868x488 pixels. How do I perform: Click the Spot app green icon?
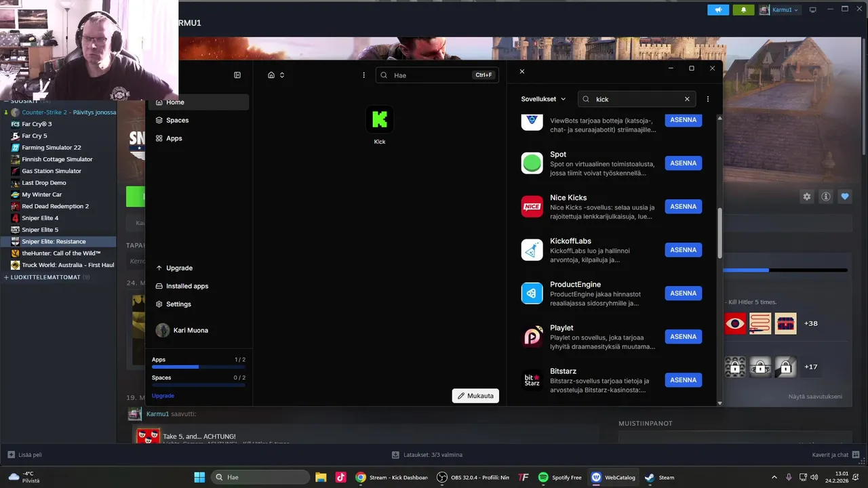coord(532,163)
